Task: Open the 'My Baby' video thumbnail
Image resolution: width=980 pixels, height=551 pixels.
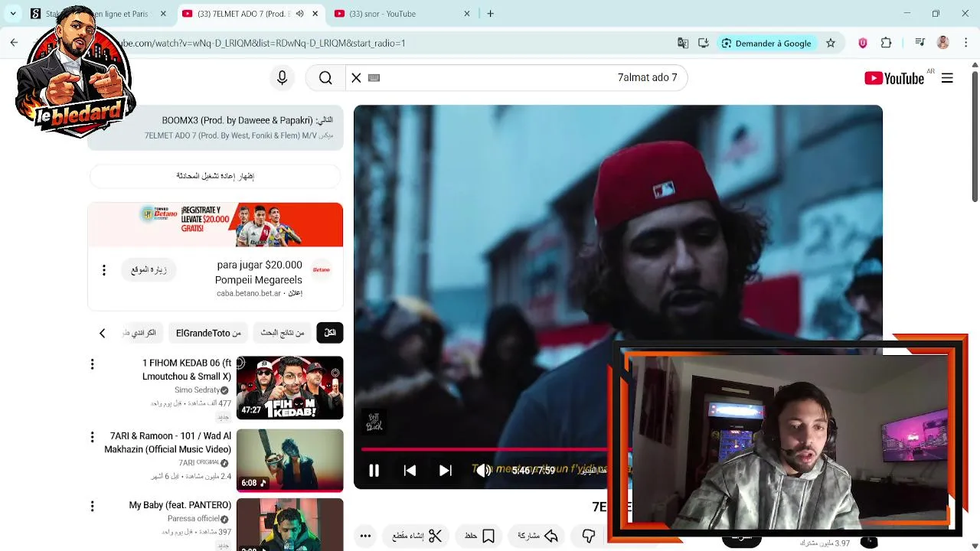Action: (289, 524)
